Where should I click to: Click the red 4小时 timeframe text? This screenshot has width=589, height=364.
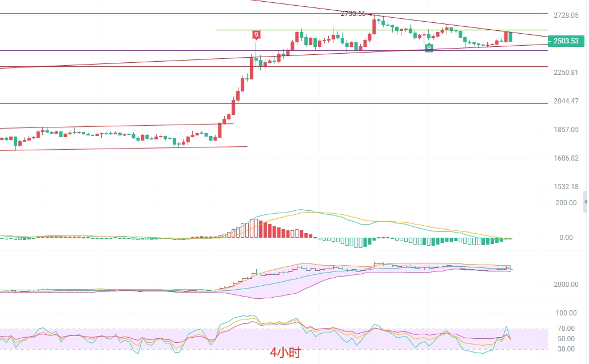[x=285, y=353]
